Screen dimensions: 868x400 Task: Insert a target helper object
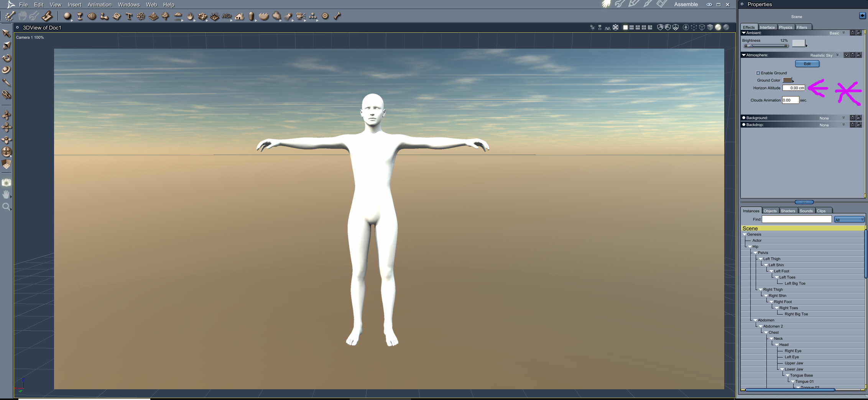tap(325, 16)
